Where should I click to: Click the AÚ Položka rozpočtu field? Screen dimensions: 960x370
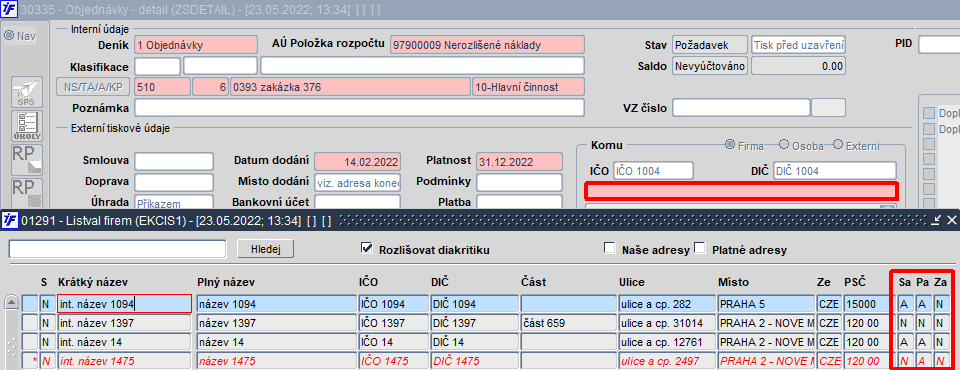pyautogui.click(x=487, y=45)
